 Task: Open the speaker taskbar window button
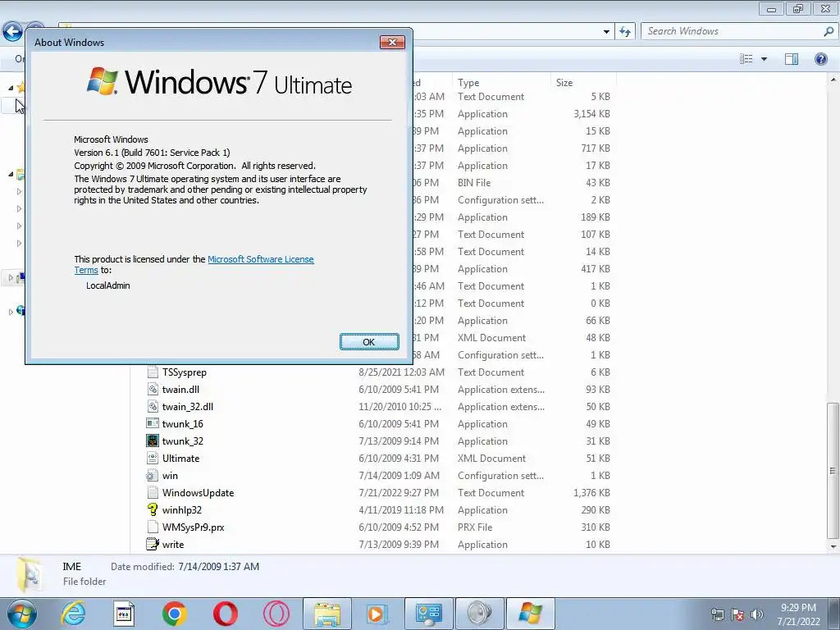pos(479,614)
